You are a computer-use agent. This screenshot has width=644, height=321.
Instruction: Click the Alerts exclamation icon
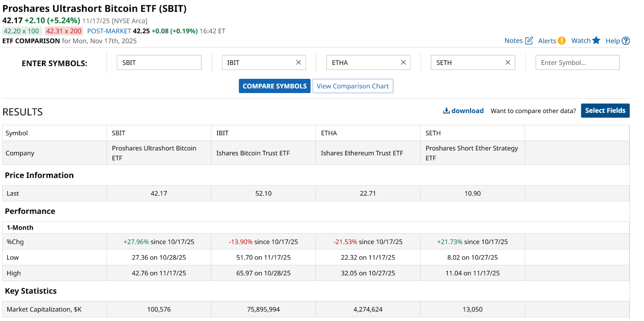561,41
